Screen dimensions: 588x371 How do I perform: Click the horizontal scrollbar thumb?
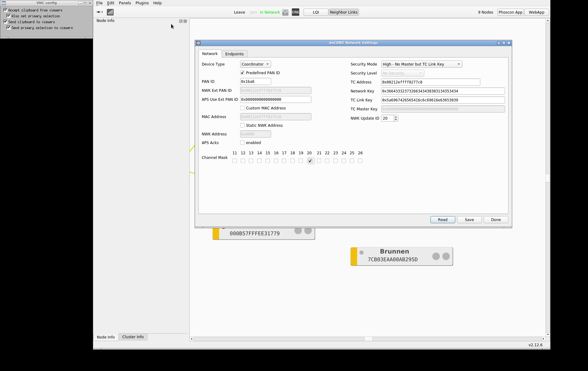(x=368, y=339)
